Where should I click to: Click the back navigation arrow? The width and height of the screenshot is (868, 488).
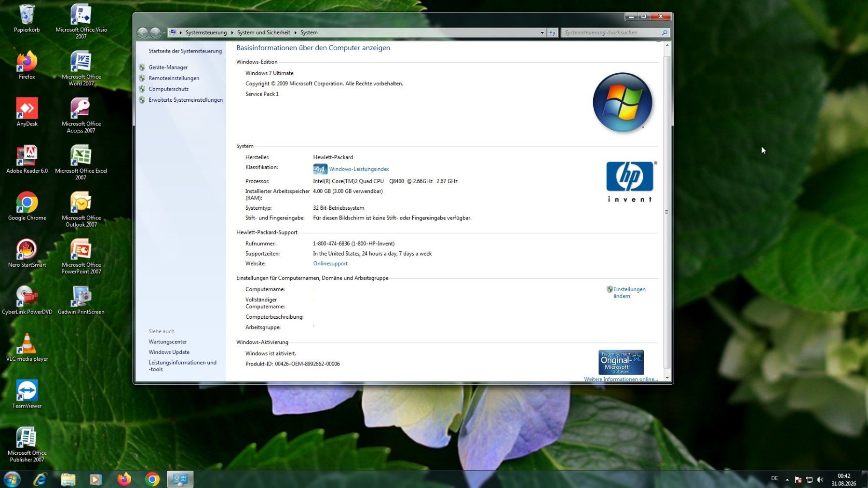pos(142,32)
